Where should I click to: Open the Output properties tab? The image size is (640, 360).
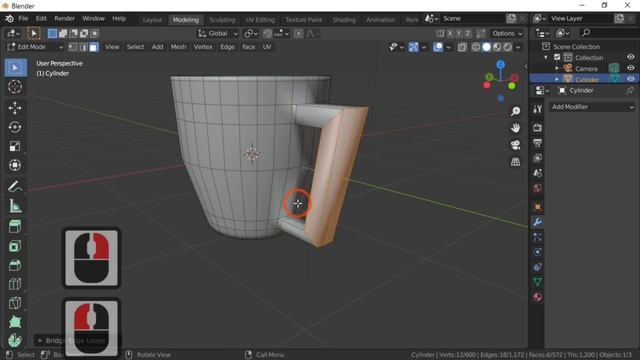pyautogui.click(x=538, y=143)
